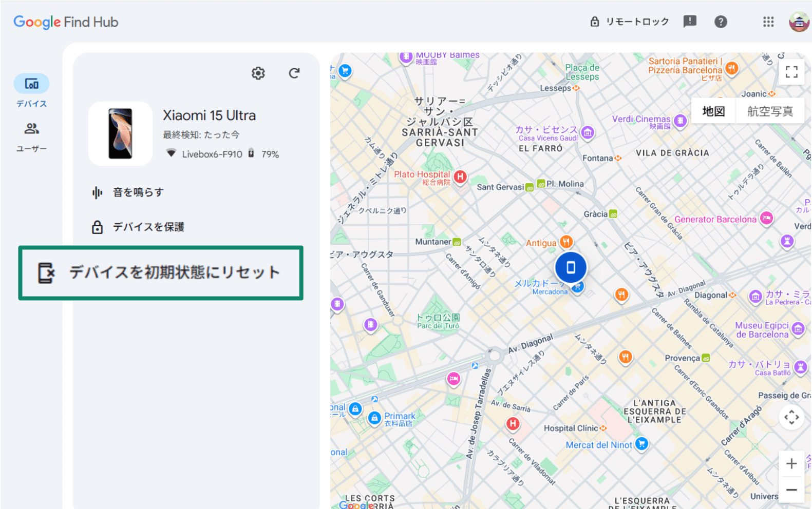Click La Pedrera Casa Milà marker
The height and width of the screenshot is (509, 812).
coord(755,296)
